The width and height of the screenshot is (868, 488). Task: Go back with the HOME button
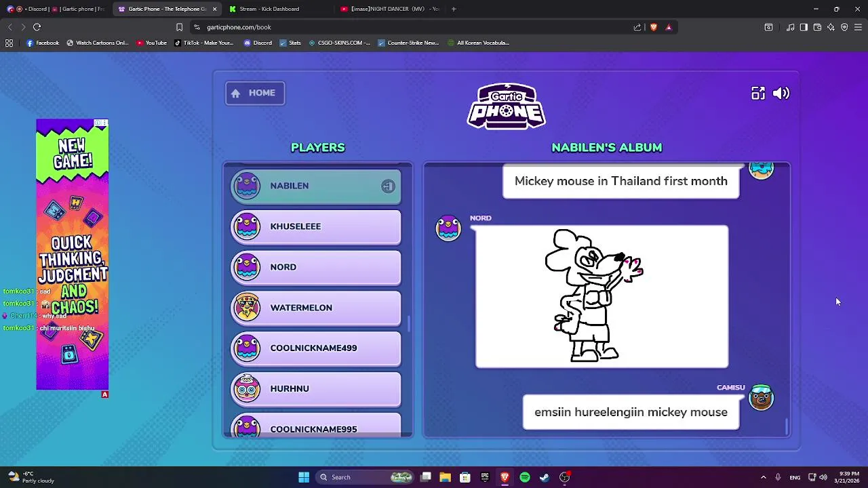click(x=255, y=94)
